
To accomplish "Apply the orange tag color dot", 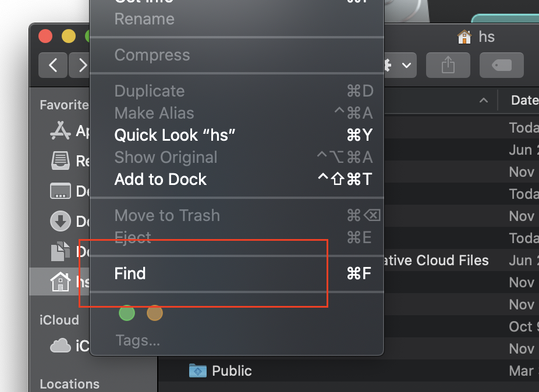I will coord(155,313).
